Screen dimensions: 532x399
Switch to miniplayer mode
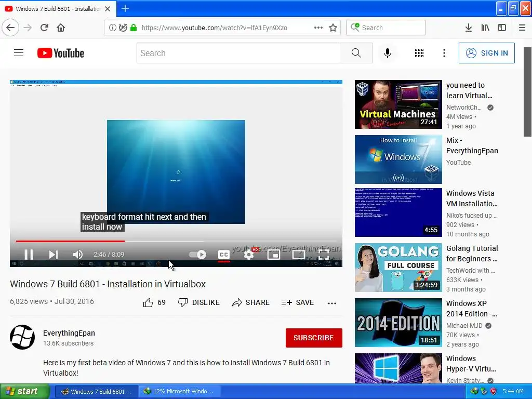click(x=274, y=255)
